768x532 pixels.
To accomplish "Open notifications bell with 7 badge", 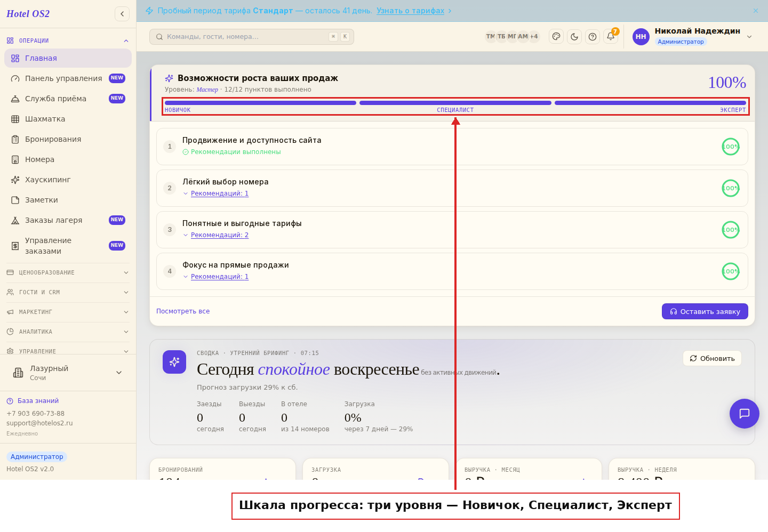I will pyautogui.click(x=611, y=36).
